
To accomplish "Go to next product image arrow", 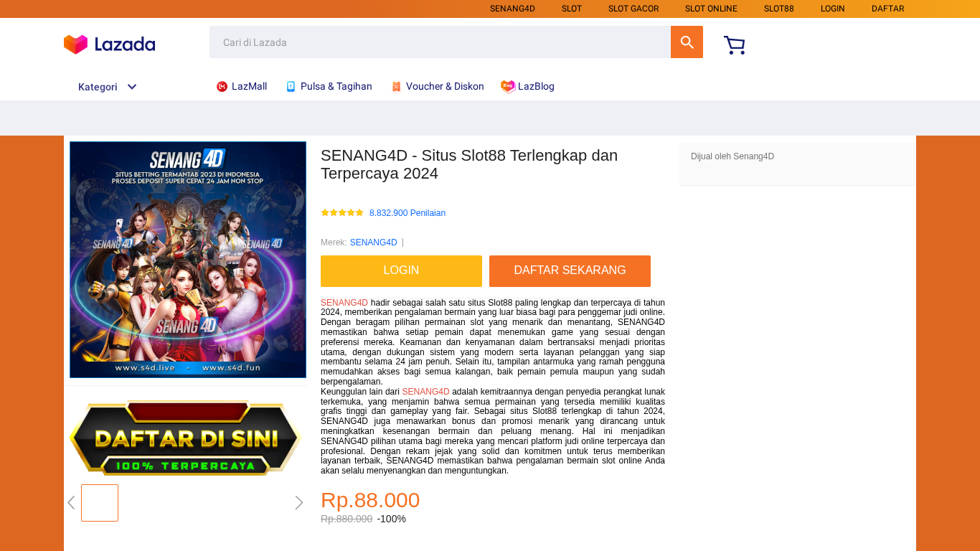I will pyautogui.click(x=299, y=503).
